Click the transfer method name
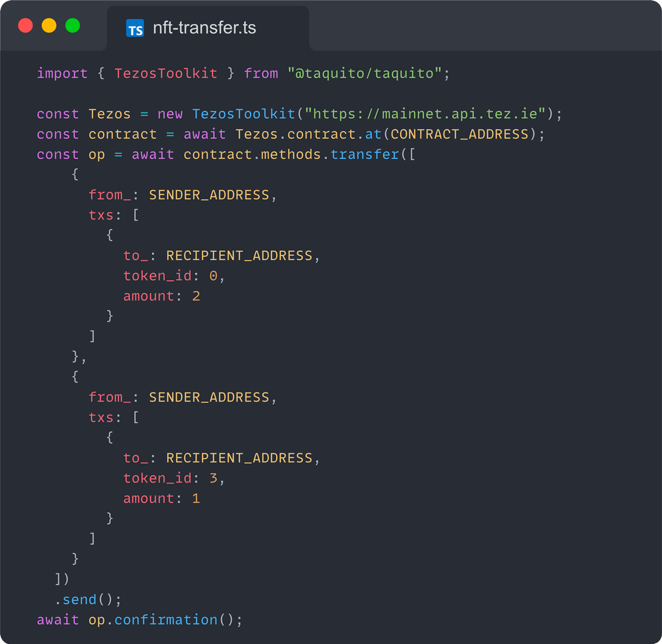This screenshot has width=662, height=644. coord(365,154)
